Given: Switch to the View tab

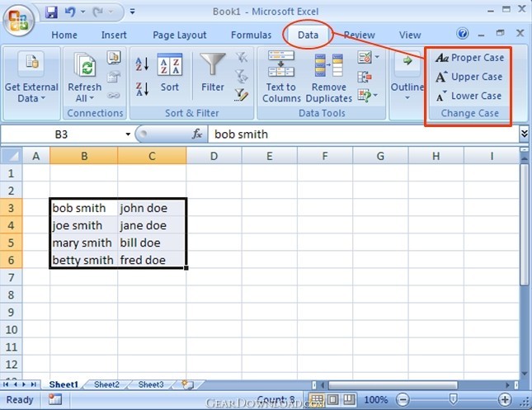Looking at the screenshot, I should (x=410, y=35).
